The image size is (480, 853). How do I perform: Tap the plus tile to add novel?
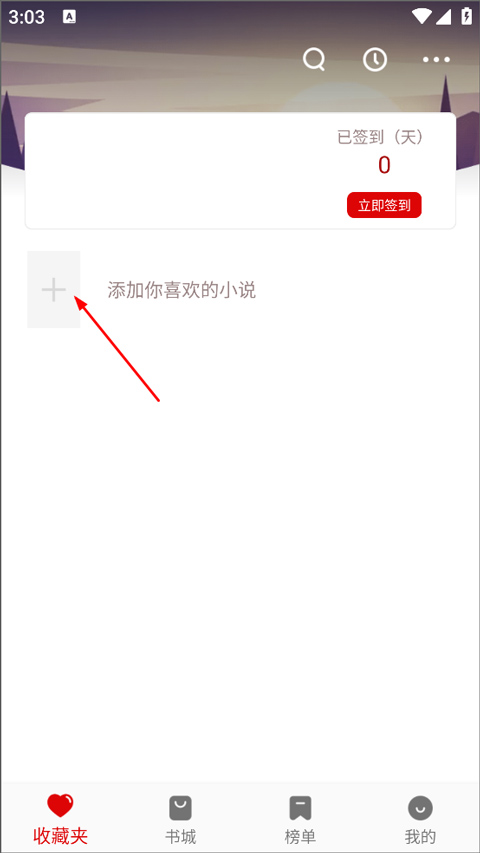(x=54, y=289)
